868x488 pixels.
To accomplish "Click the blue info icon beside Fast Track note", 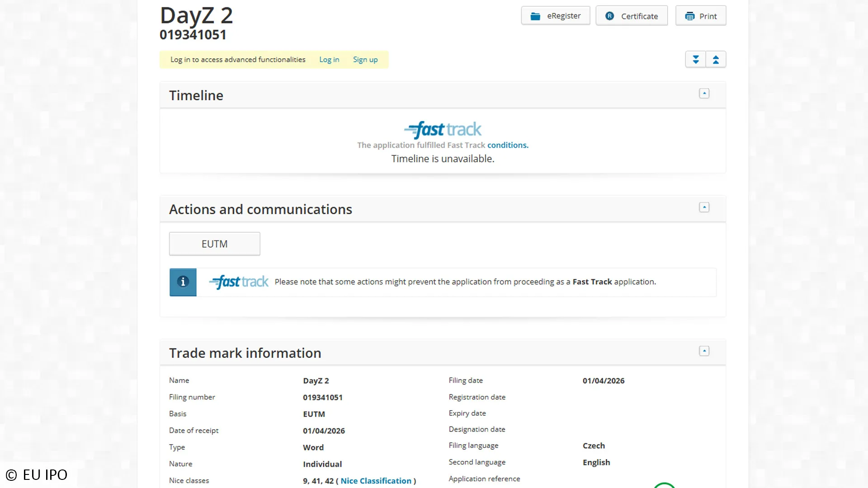I will (183, 282).
